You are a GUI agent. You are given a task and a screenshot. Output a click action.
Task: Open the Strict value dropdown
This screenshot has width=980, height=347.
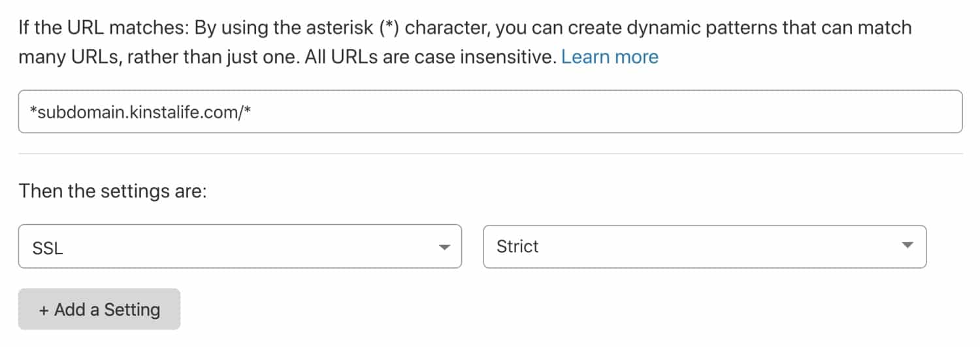(704, 246)
